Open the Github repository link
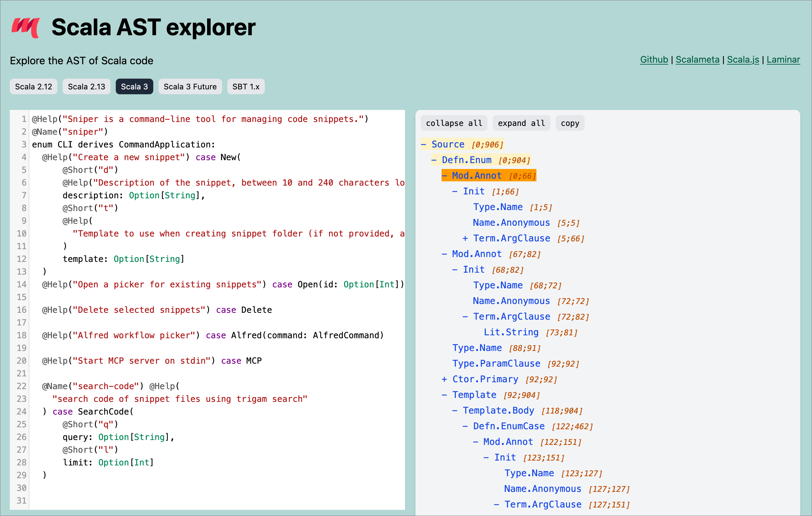Viewport: 812px width, 516px height. click(x=654, y=60)
